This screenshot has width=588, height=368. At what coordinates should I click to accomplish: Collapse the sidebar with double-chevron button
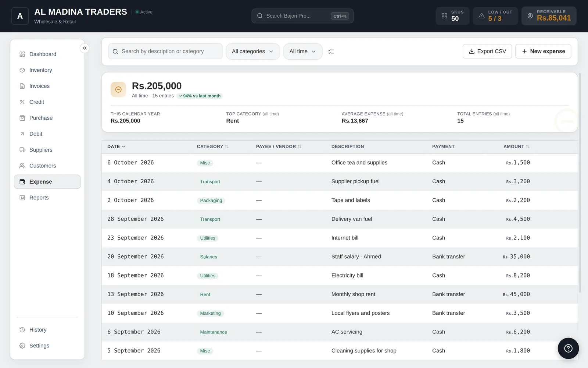(x=85, y=48)
